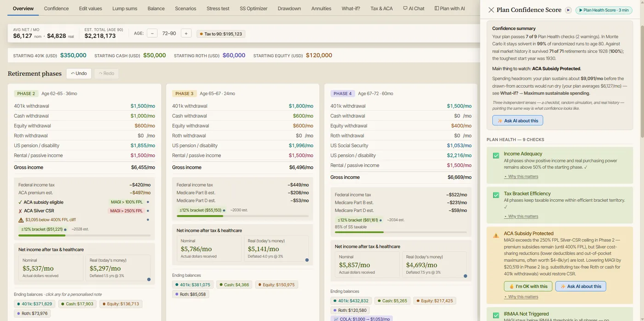Viewport: 644px width, 321px height.
Task: Click the Phase 3 Roth: $85,058 balance chip
Action: tap(190, 294)
